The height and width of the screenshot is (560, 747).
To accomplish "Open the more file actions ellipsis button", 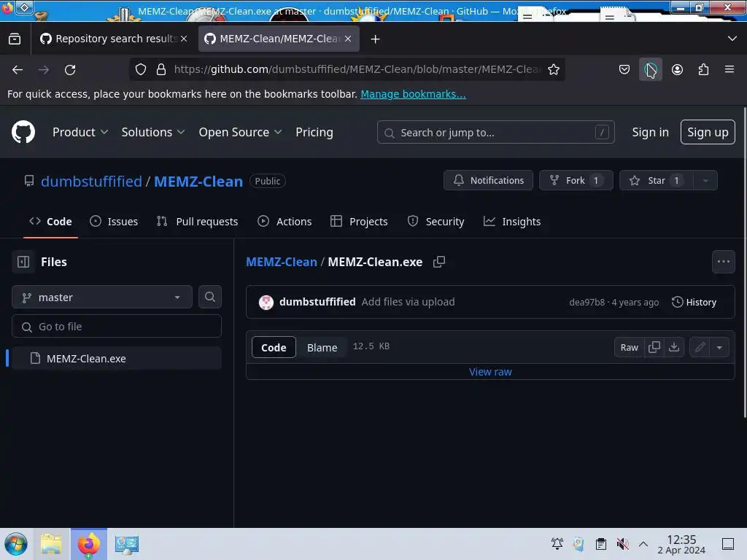I will pyautogui.click(x=723, y=262).
